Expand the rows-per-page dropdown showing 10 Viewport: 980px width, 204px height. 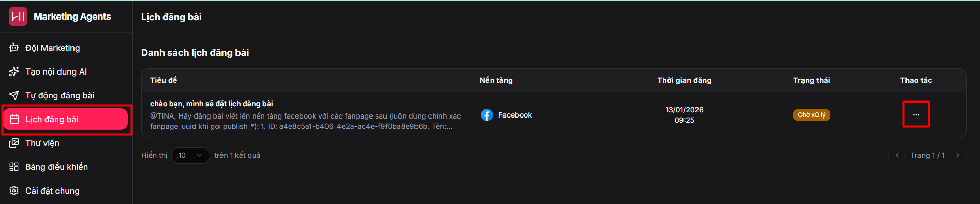click(190, 155)
